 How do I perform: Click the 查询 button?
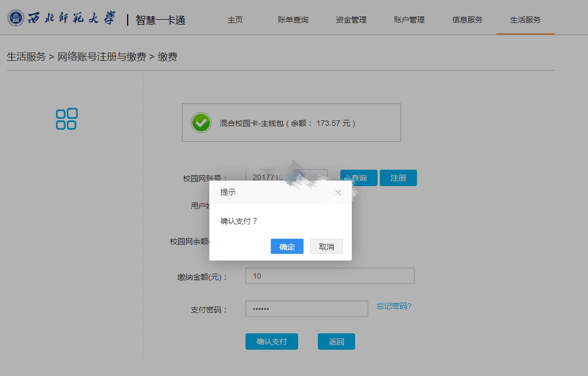(x=359, y=178)
